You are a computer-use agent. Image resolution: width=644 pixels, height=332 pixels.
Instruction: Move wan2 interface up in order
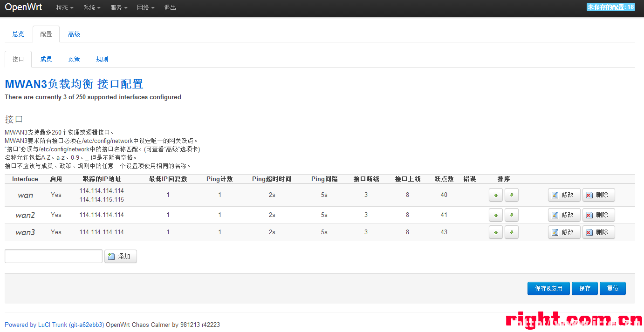tap(495, 215)
